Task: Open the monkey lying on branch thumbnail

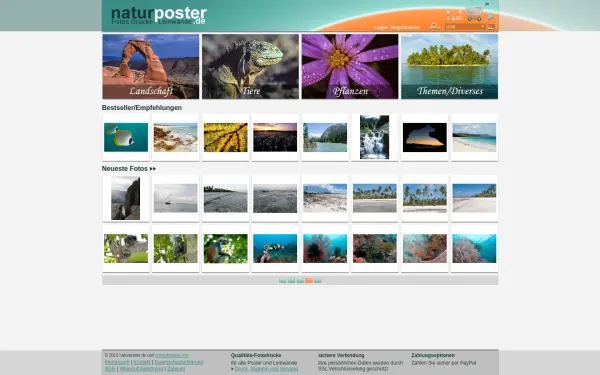Action: (x=126, y=249)
